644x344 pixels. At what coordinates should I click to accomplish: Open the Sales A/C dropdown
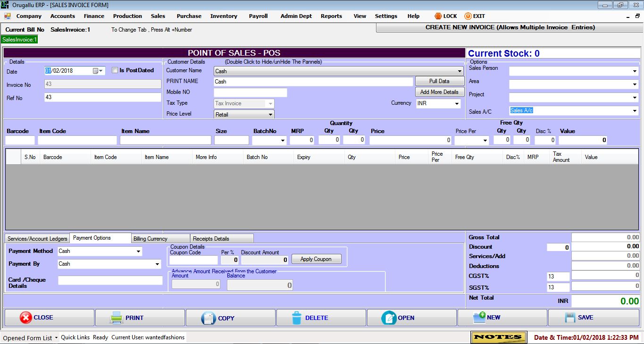click(x=635, y=111)
